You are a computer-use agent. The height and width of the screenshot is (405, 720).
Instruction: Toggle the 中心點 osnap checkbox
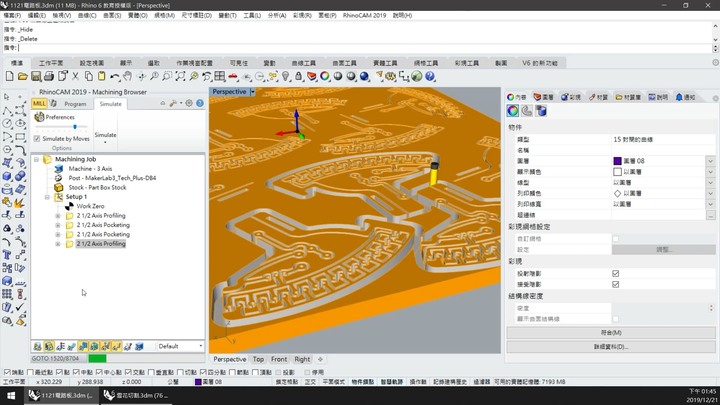(x=99, y=372)
